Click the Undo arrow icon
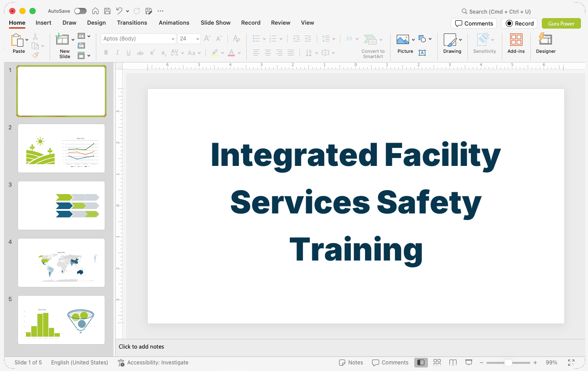 pos(120,11)
